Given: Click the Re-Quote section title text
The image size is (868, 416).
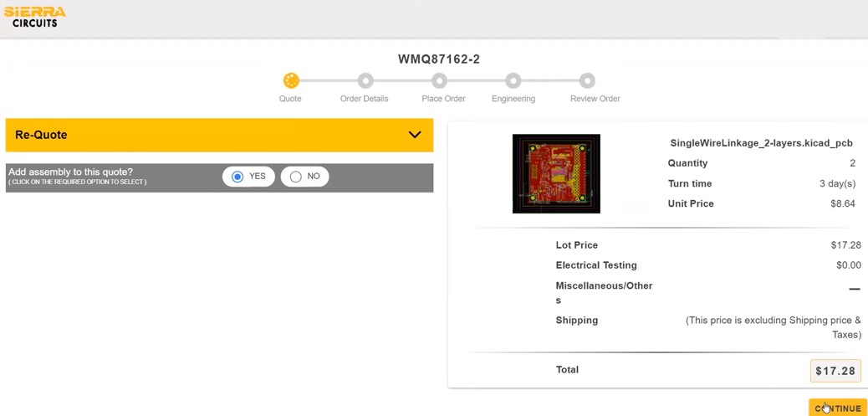Looking at the screenshot, I should [41, 135].
